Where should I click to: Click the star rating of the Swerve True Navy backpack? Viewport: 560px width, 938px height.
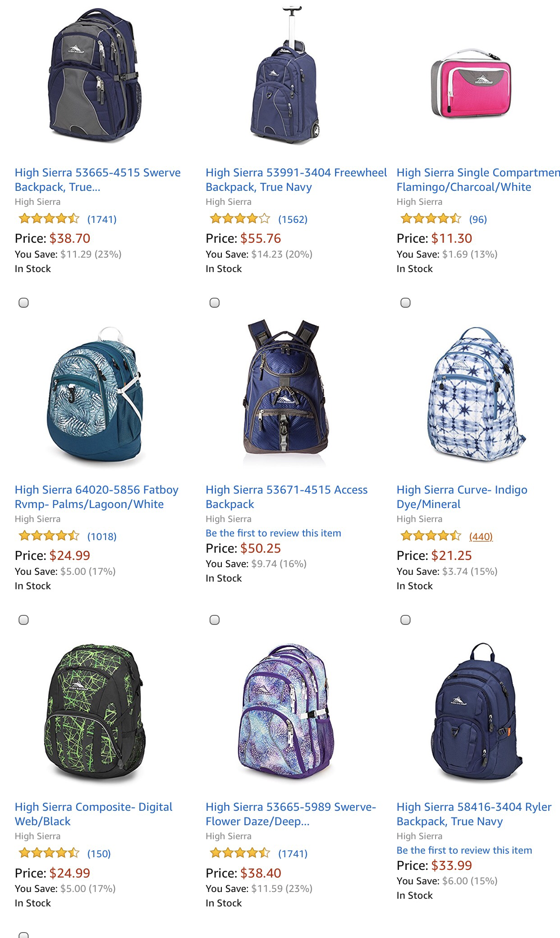pyautogui.click(x=49, y=219)
